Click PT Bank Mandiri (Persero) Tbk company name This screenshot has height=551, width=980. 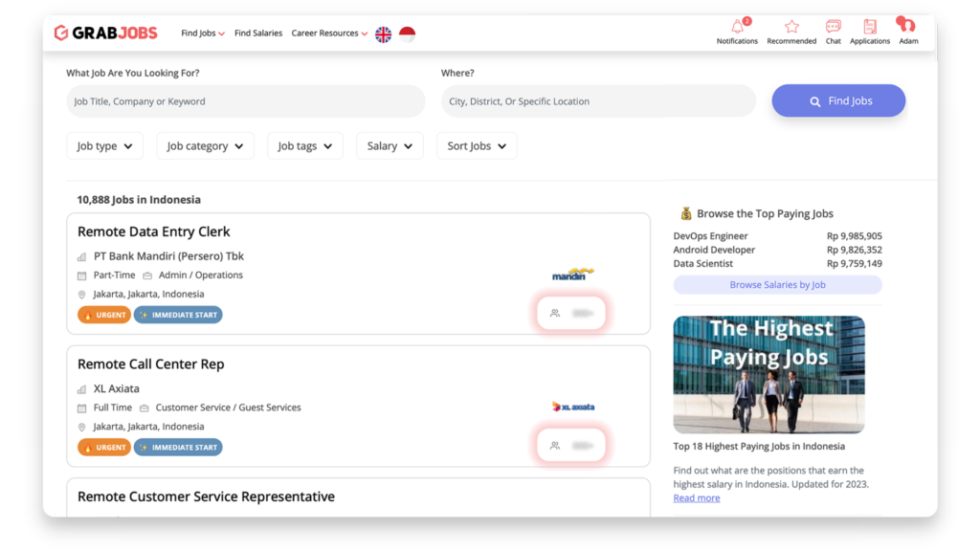pyautogui.click(x=168, y=256)
